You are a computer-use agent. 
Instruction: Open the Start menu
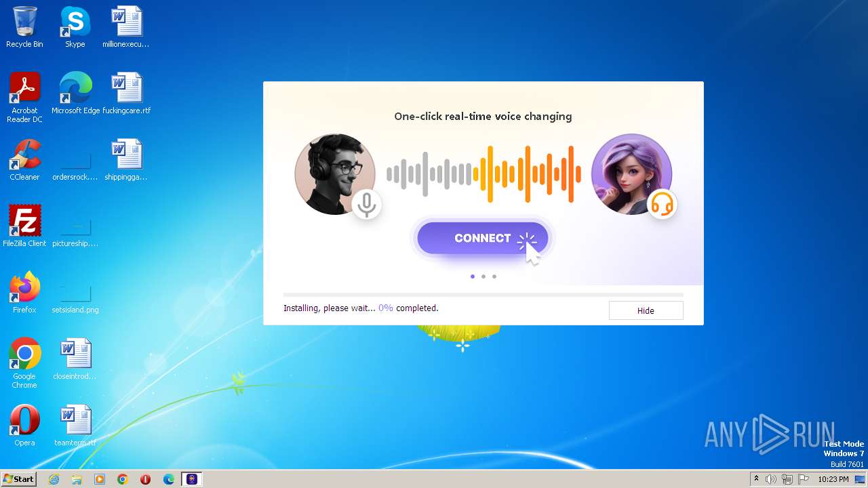[x=18, y=479]
